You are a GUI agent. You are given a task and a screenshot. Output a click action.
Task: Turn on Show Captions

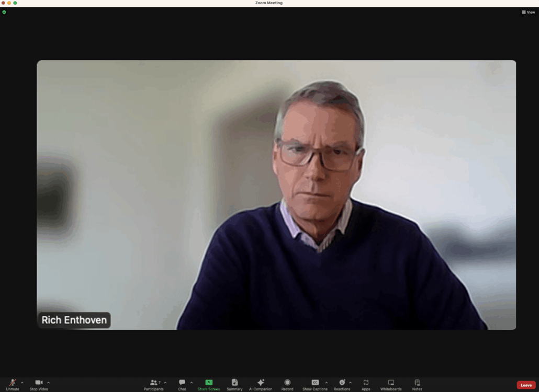(x=315, y=384)
